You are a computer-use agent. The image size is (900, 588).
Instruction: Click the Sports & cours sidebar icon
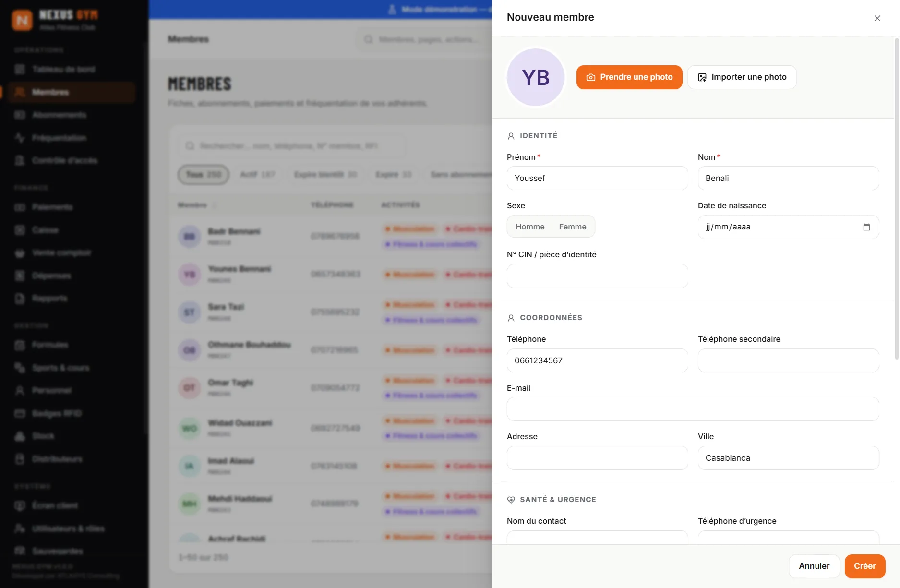[20, 368]
